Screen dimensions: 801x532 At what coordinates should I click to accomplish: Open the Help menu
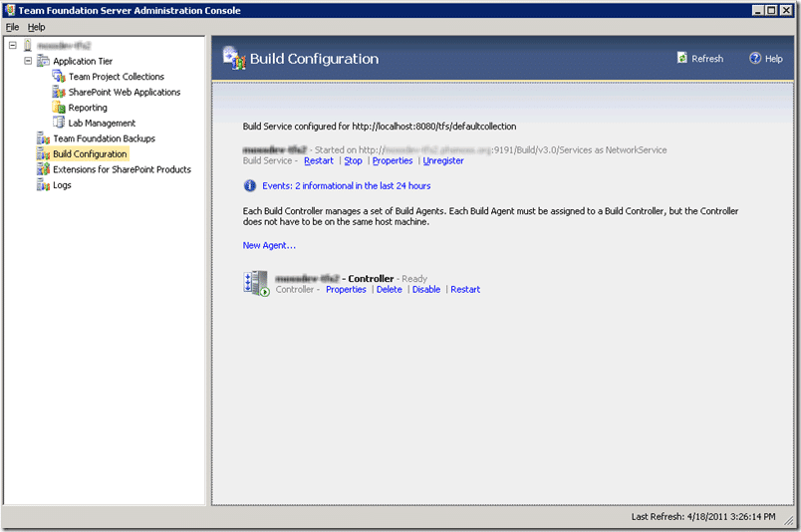36,27
